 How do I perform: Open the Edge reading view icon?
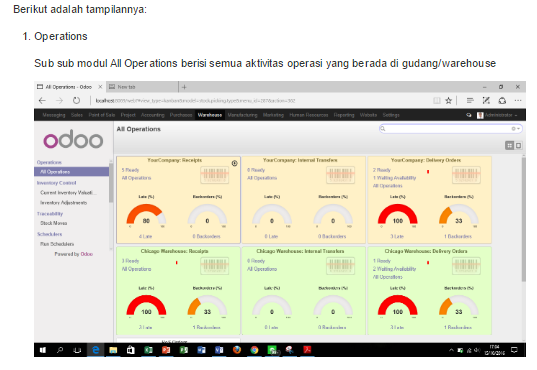pyautogui.click(x=437, y=100)
